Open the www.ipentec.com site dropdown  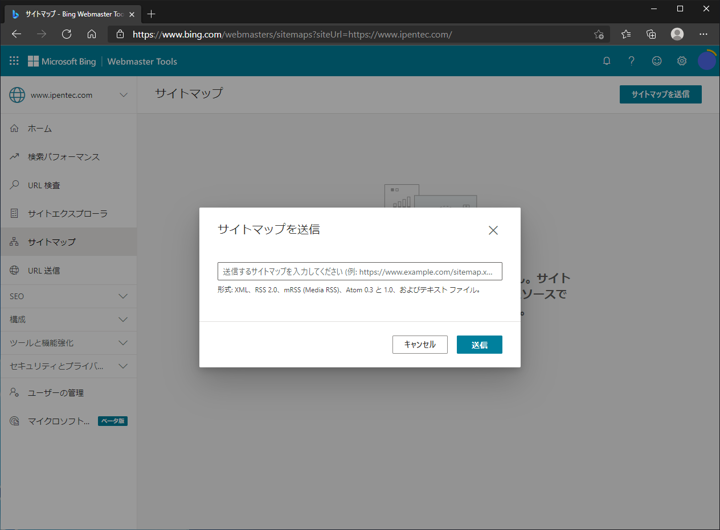(x=68, y=95)
